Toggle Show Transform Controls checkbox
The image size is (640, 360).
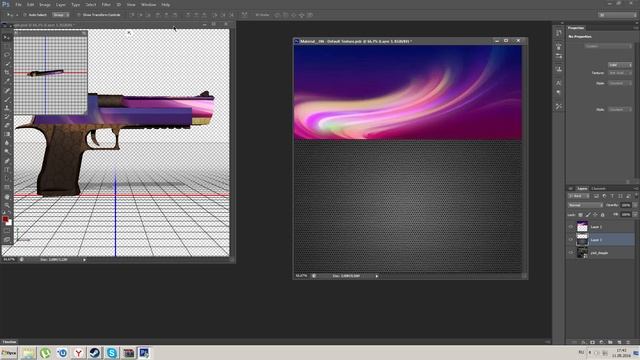tap(78, 15)
